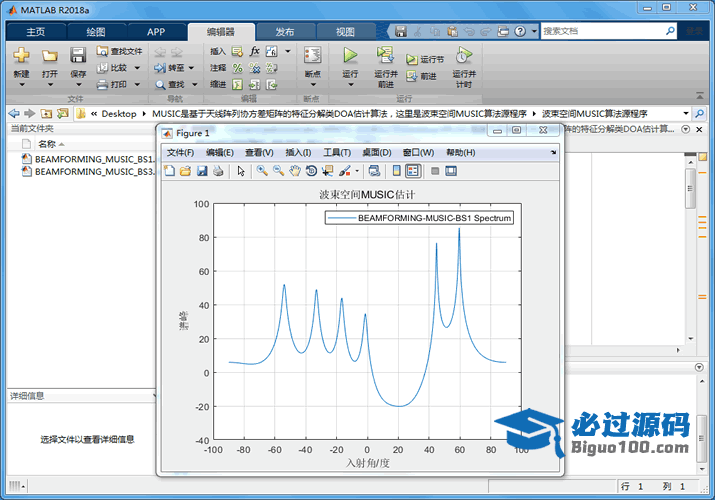Image resolution: width=715 pixels, height=500 pixels.
Task: Toggle the Insert Legend button
Action: (x=413, y=171)
